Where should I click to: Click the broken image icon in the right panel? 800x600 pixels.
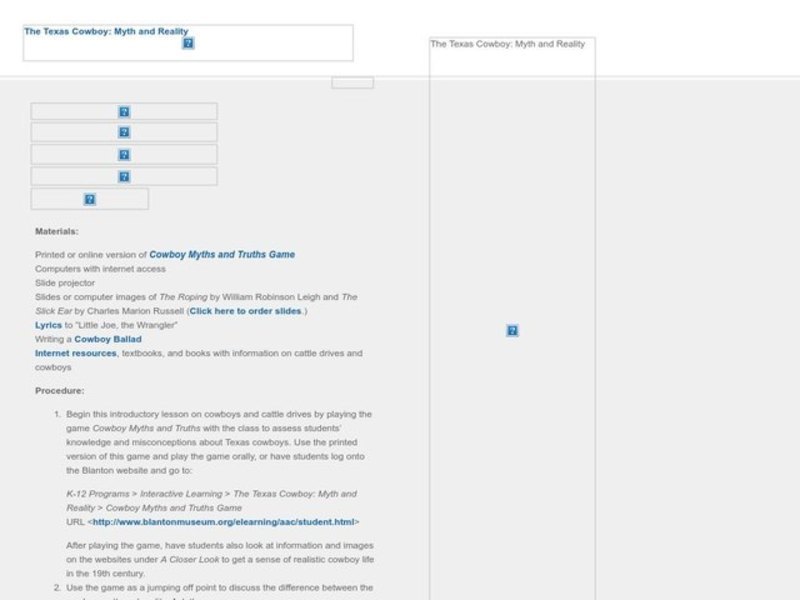(x=512, y=331)
